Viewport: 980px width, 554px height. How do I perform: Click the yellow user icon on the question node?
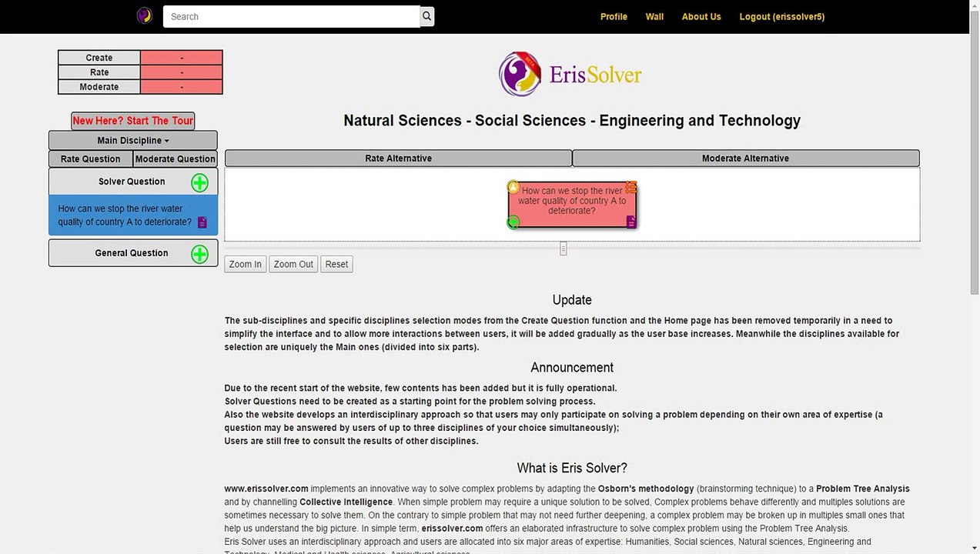[x=513, y=187]
